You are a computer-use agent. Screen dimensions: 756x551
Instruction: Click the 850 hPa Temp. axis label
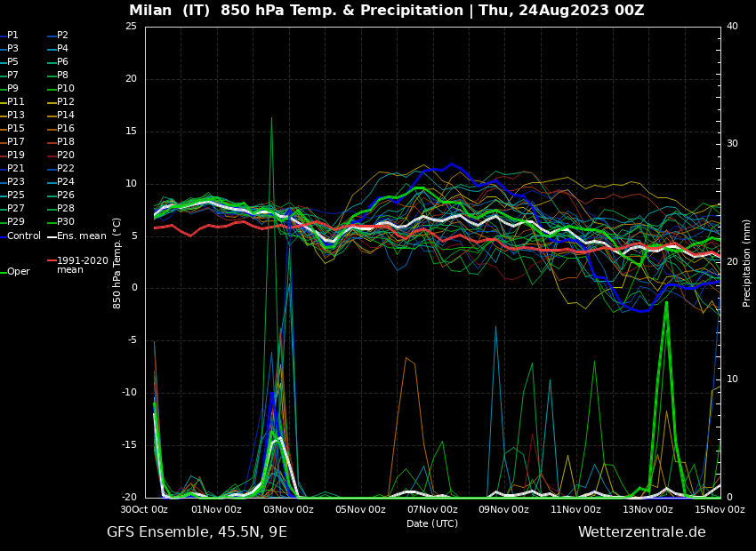pyautogui.click(x=117, y=262)
